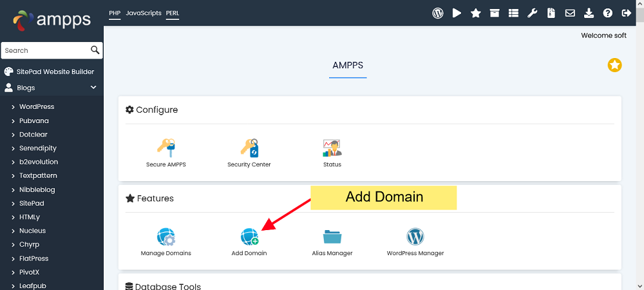Click the zip file backups icon
Screen dimensions: 644x290
coord(551,13)
